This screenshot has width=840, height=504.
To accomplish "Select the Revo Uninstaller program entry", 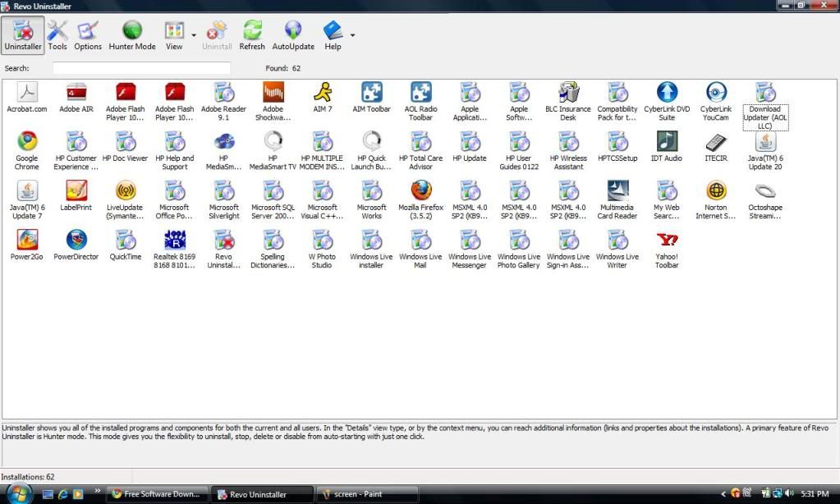I will 224,249.
